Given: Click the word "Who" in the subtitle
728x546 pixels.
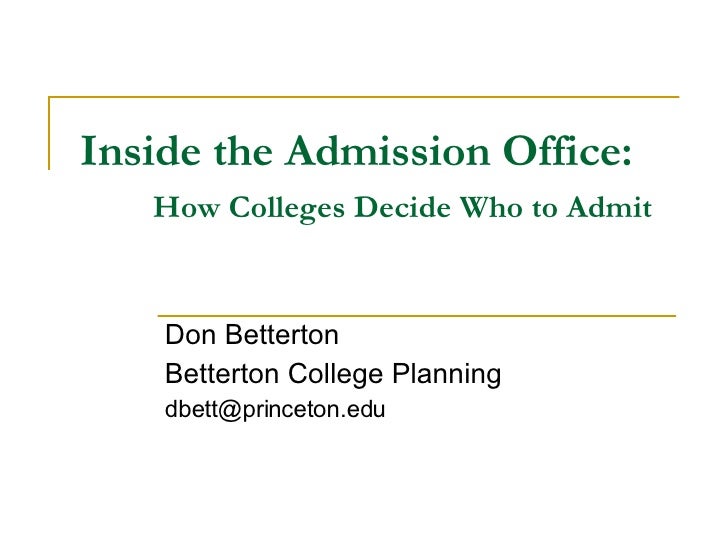Looking at the screenshot, I should [x=491, y=207].
